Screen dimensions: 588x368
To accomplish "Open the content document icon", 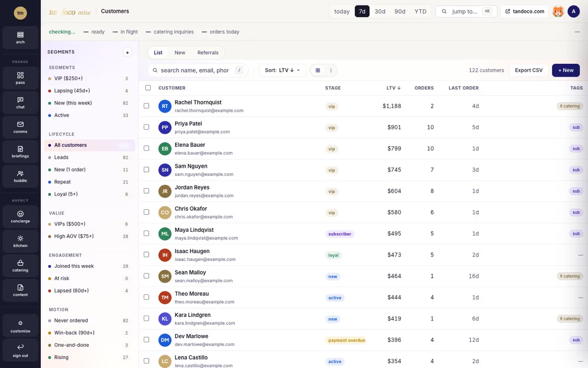I will tap(20, 290).
